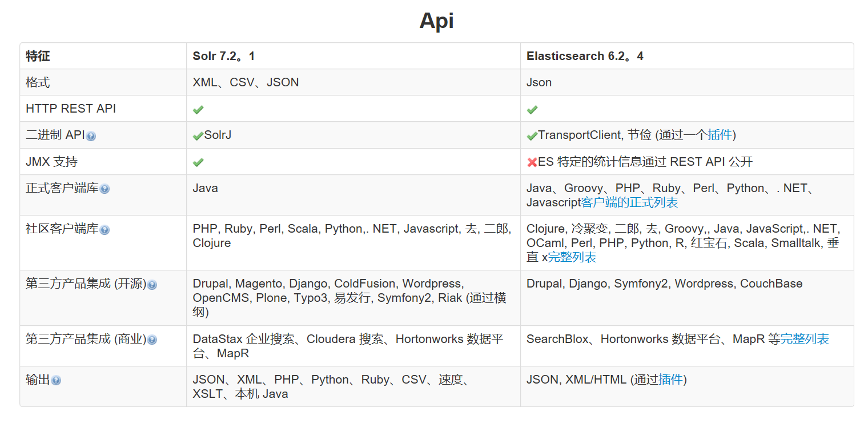Click help icon beside 正式客户端库
This screenshot has height=423, width=868.
[105, 189]
